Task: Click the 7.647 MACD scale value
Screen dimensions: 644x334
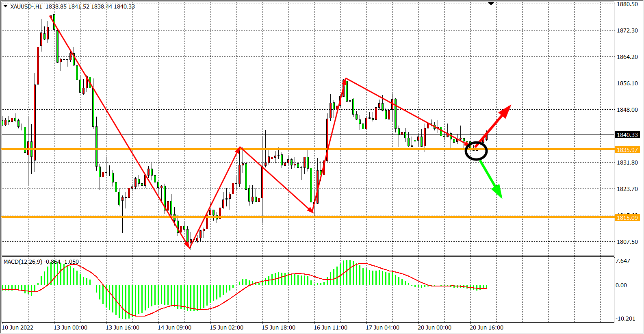Action: point(622,261)
